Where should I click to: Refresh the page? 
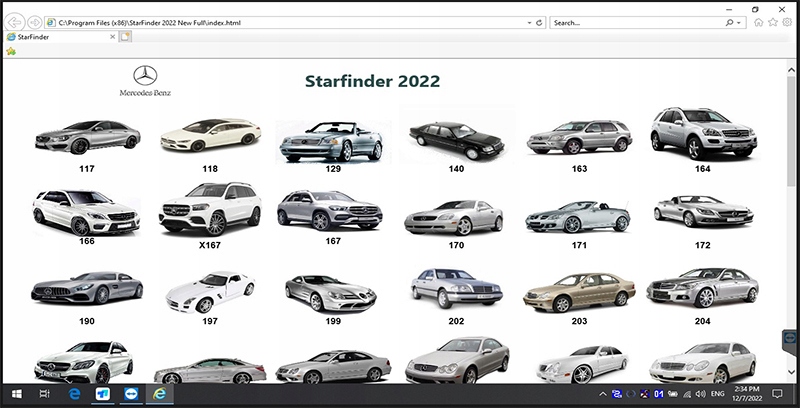tap(539, 23)
